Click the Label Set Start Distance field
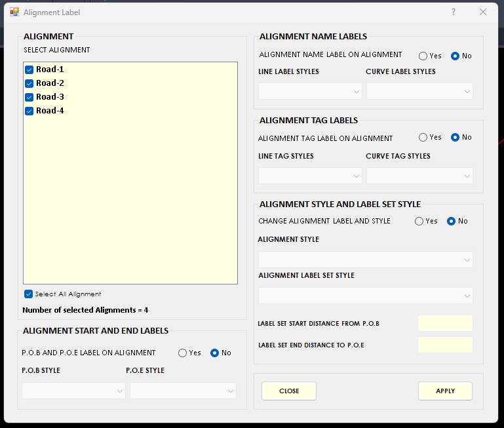Image resolution: width=504 pixels, height=428 pixels. pos(445,323)
